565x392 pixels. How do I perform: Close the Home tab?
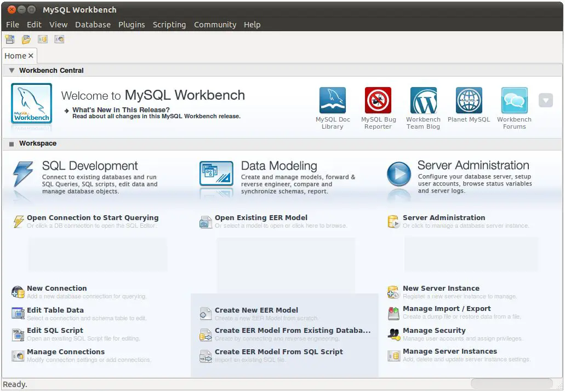(31, 56)
